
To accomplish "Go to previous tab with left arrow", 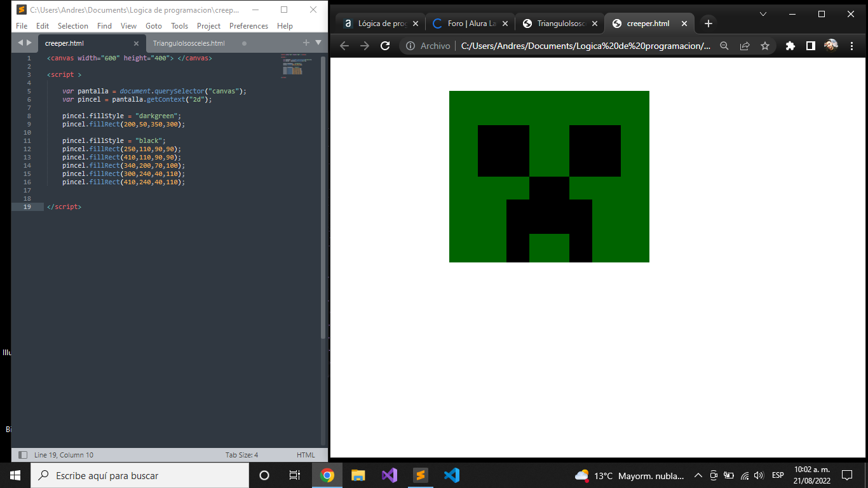I will 20,43.
